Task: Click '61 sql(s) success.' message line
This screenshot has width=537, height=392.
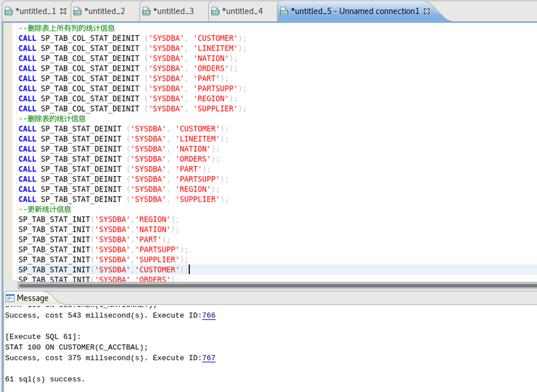Action: click(x=45, y=379)
